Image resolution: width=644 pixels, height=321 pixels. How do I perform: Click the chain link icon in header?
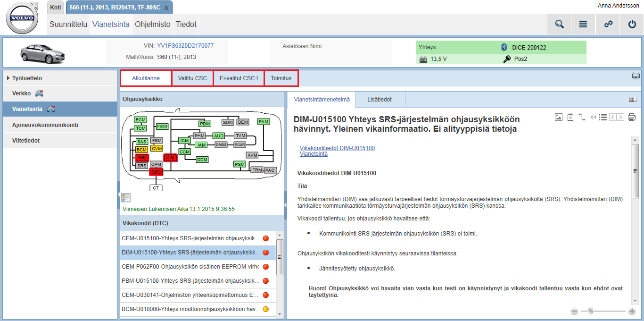608,24
